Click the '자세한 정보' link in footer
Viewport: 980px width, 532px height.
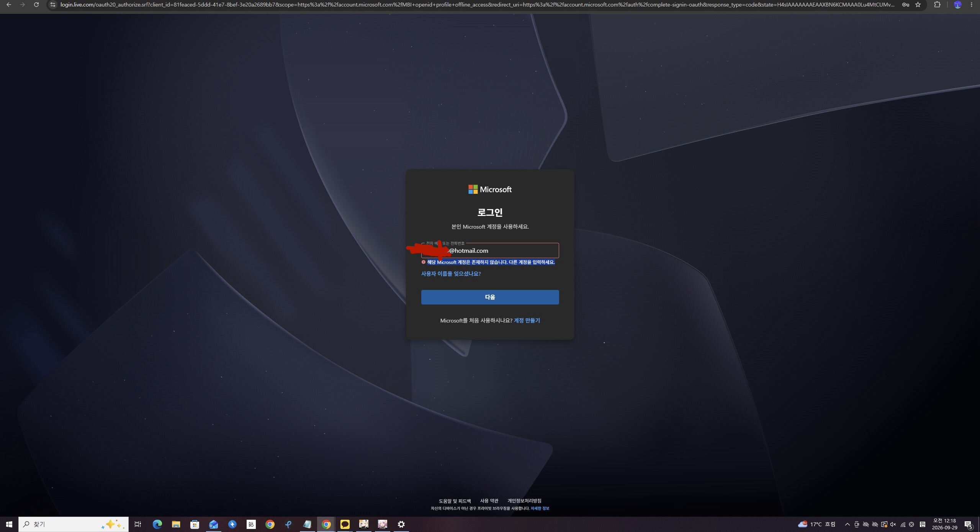540,508
